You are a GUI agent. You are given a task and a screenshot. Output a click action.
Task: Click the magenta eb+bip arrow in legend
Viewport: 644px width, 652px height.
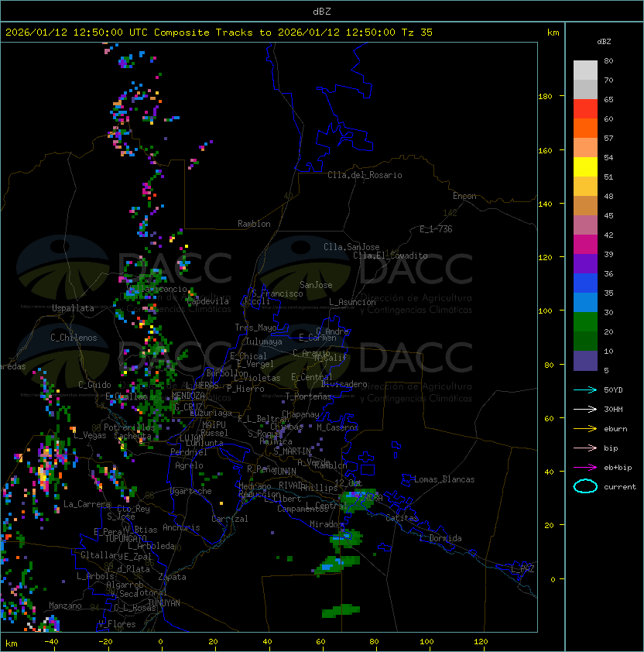[585, 468]
